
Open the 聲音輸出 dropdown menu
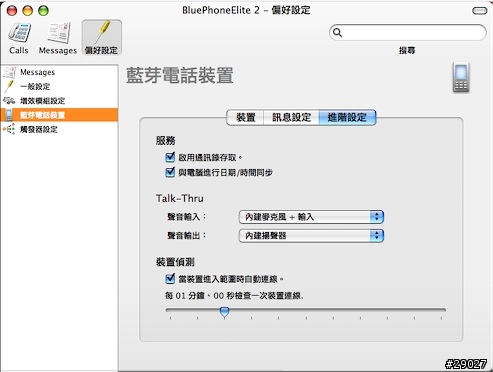coord(311,236)
